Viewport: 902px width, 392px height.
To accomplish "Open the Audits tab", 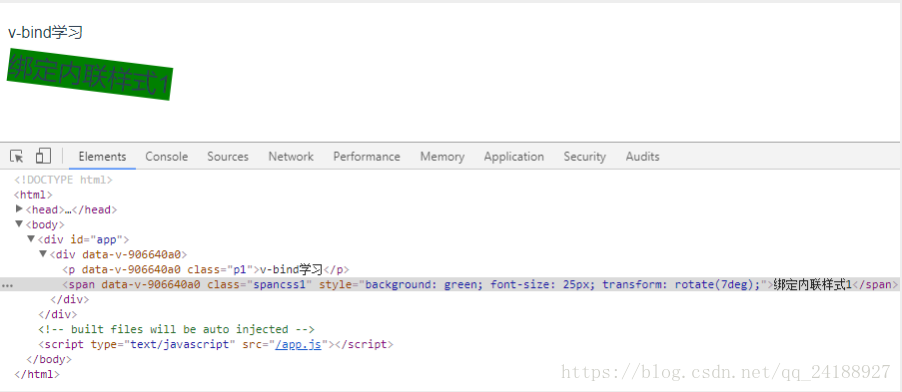I will pyautogui.click(x=643, y=157).
